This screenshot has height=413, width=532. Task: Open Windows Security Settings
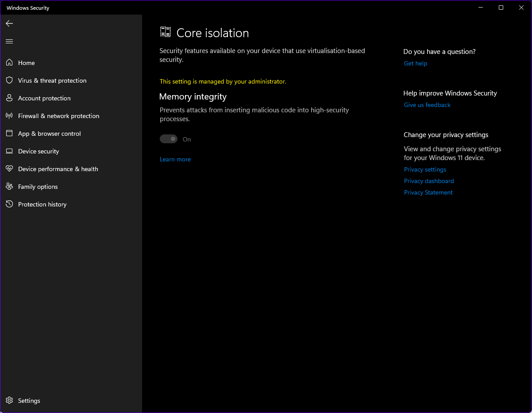click(x=29, y=400)
